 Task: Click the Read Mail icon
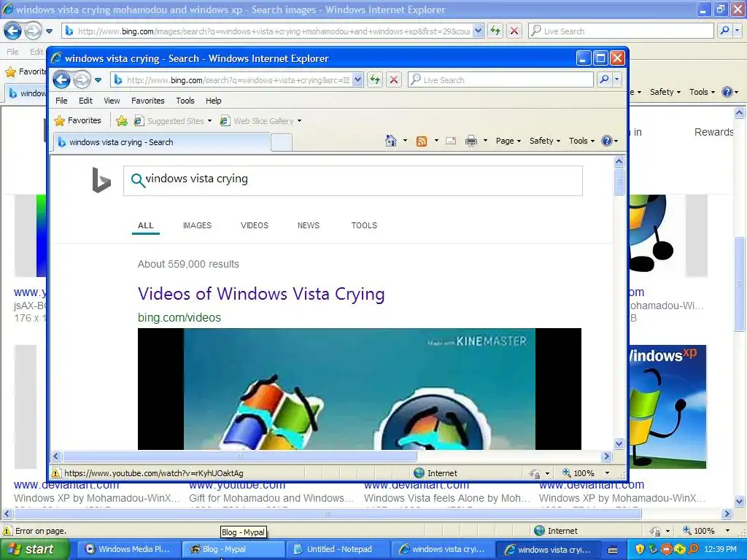click(451, 141)
